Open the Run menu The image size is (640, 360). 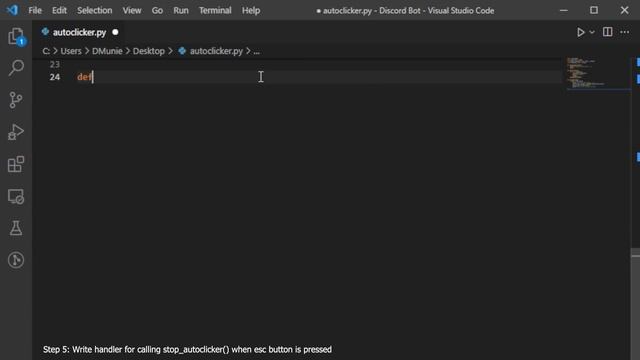click(x=181, y=10)
